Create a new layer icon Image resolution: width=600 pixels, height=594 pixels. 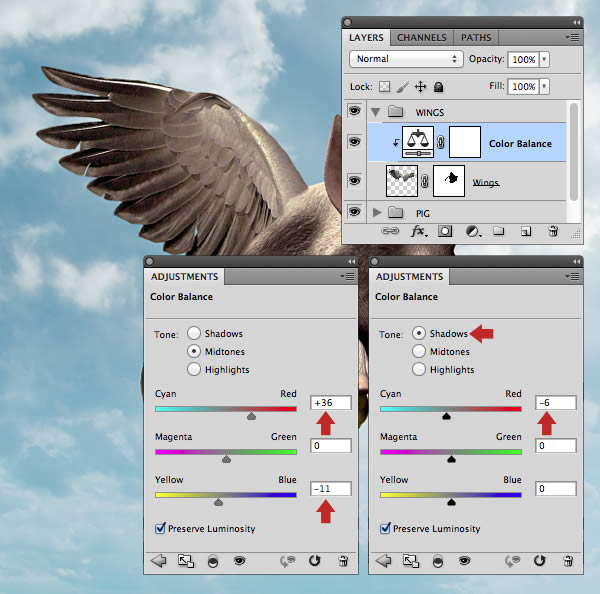526,231
